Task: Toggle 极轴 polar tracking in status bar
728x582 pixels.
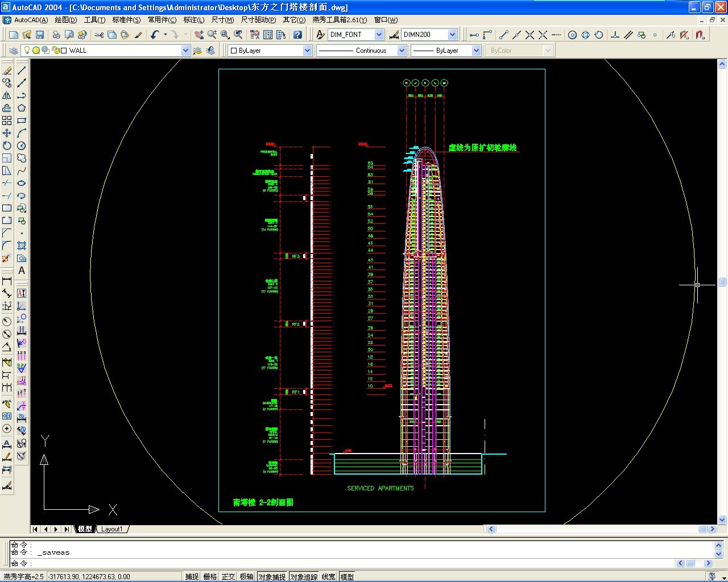Action: click(x=246, y=576)
